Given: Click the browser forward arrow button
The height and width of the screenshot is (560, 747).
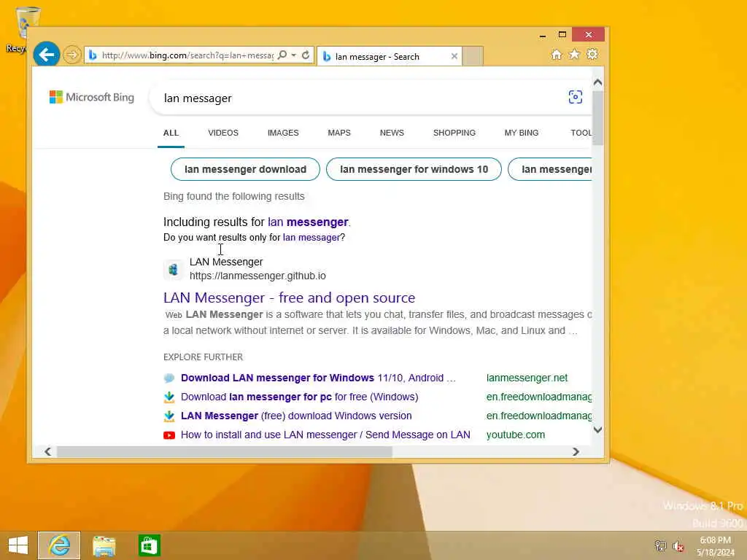Looking at the screenshot, I should [x=72, y=55].
